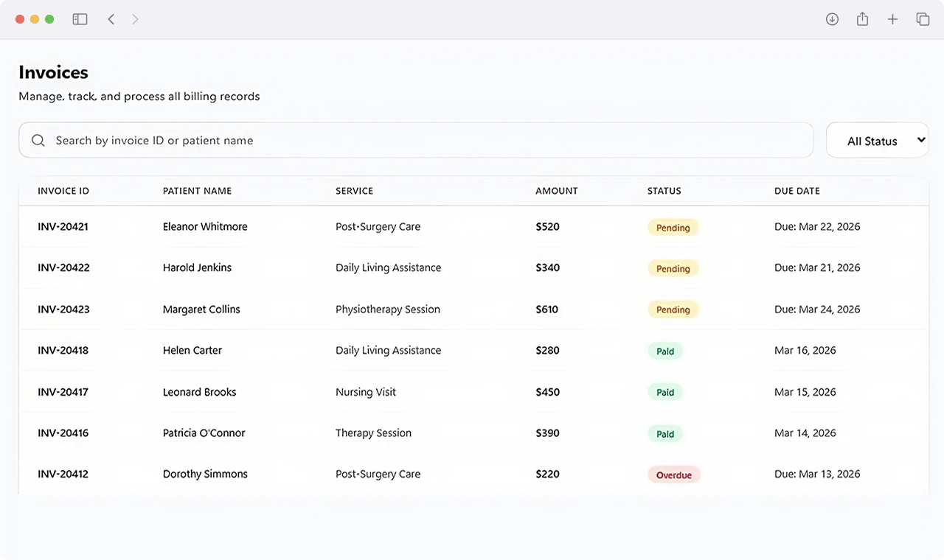
Task: Click the Amount column header
Action: tap(557, 191)
